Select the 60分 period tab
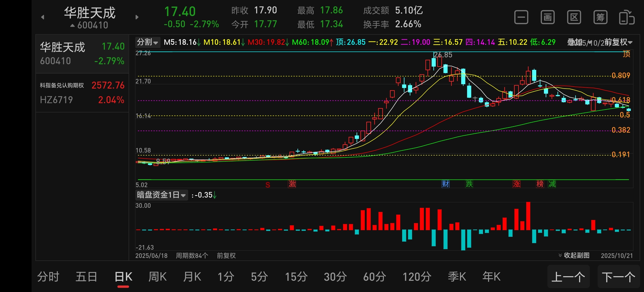Screen dimensions: 644x292 click(x=374, y=277)
